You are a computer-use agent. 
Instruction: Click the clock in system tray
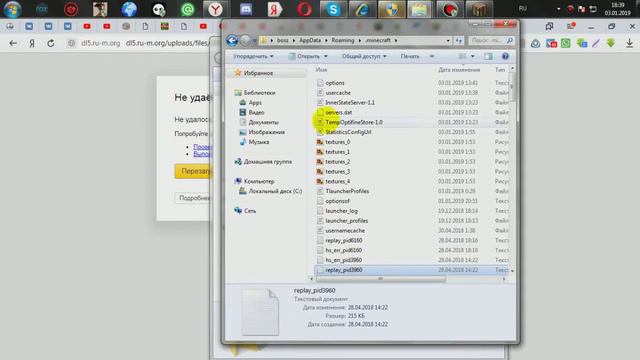618,9
